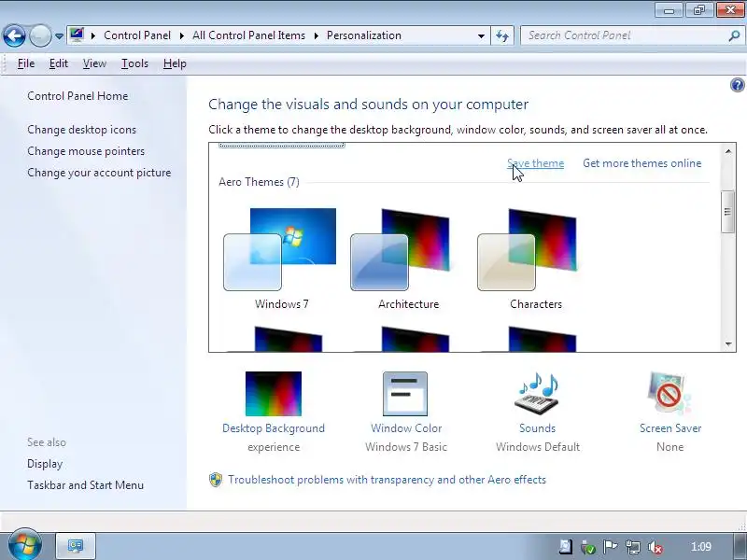Click the Aero Themes (7) heading
Viewport: 747px width, 560px height.
[259, 182]
